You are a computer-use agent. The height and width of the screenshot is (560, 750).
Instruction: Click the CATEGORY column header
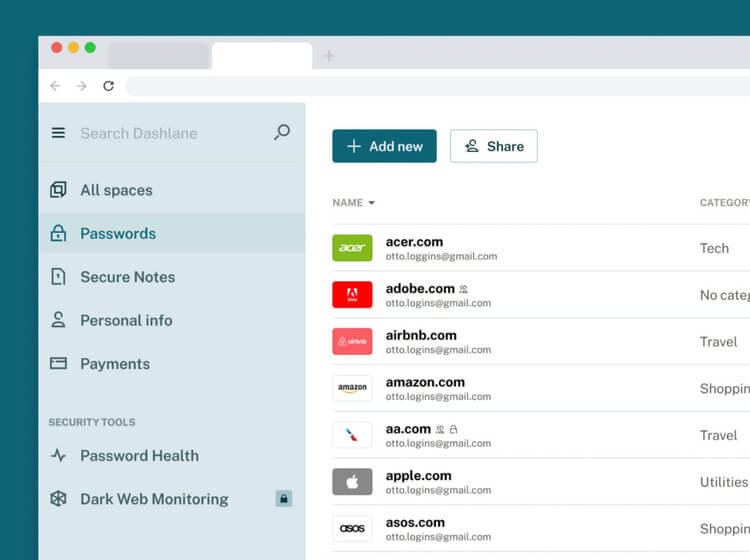coord(725,203)
